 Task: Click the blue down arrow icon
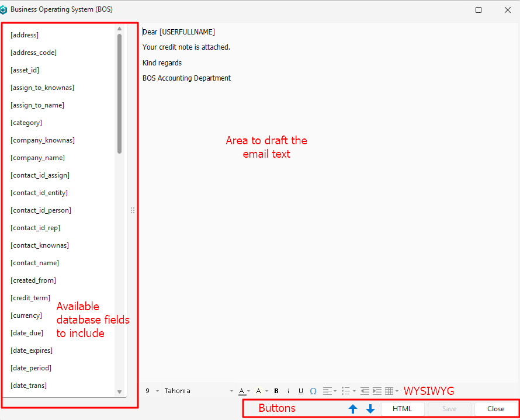click(x=370, y=409)
